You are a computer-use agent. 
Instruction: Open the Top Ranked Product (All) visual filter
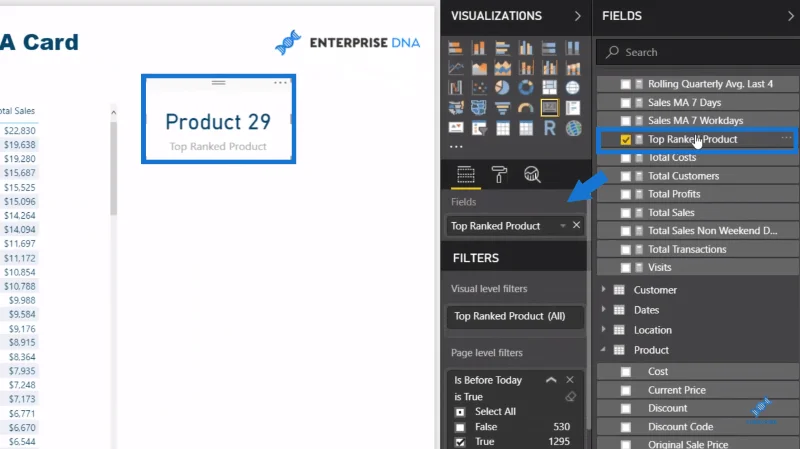coord(515,316)
